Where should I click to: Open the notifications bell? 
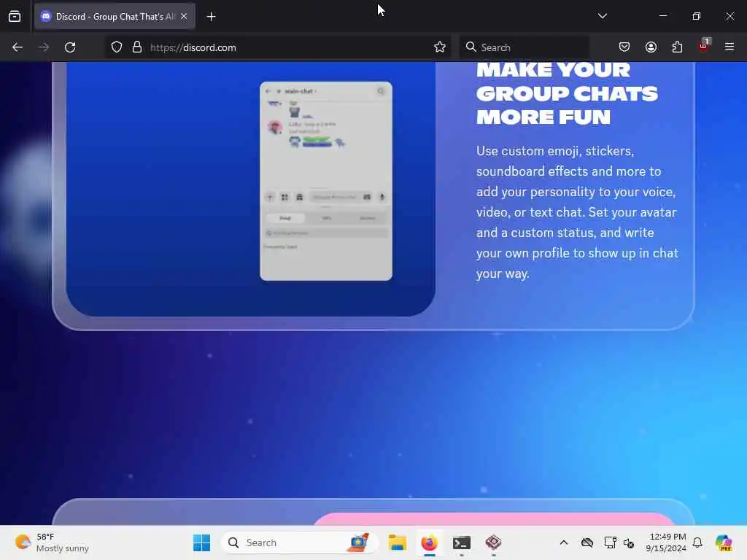(697, 542)
